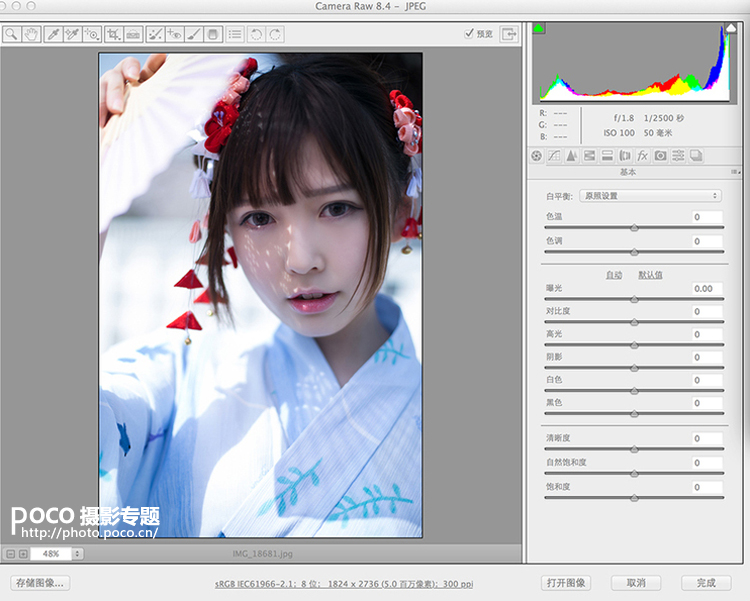Image resolution: width=750 pixels, height=601 pixels.
Task: Click the 取消 cancel button
Action: point(636,583)
